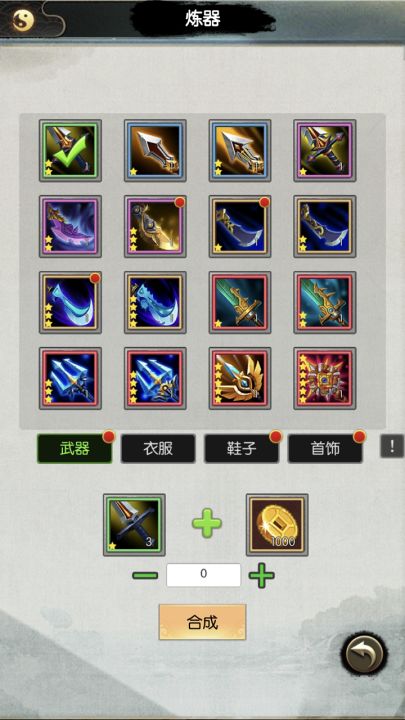Click the yin-yang icon in header
Image resolution: width=405 pixels, height=720 pixels.
point(23,20)
